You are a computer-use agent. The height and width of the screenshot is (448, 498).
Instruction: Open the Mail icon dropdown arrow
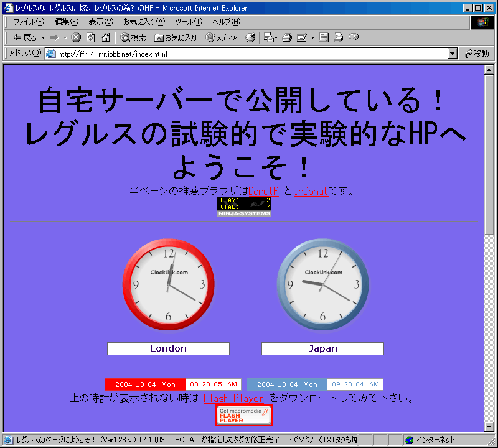pos(276,38)
